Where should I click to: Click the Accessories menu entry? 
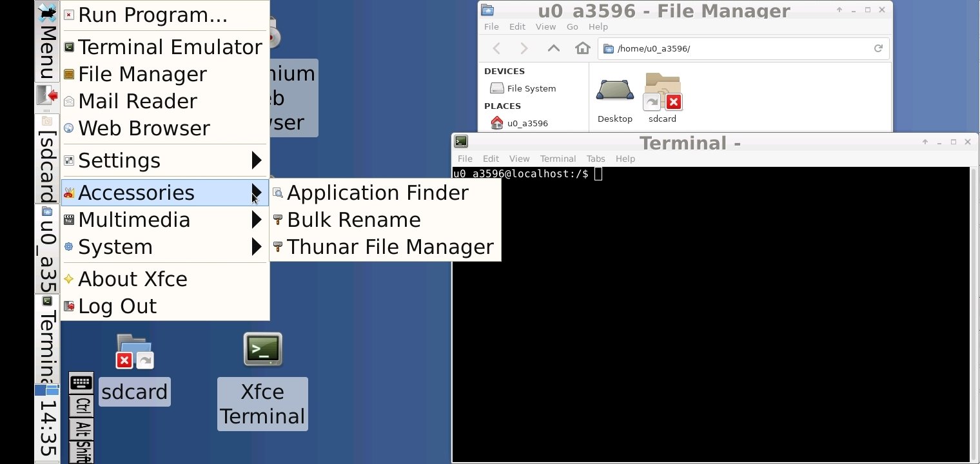coord(164,193)
